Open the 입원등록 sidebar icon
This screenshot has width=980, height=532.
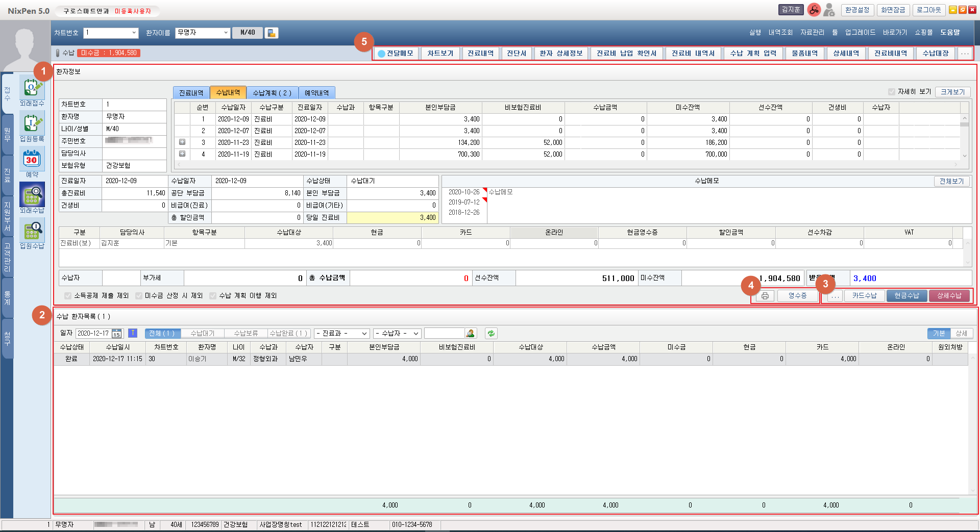pos(32,124)
